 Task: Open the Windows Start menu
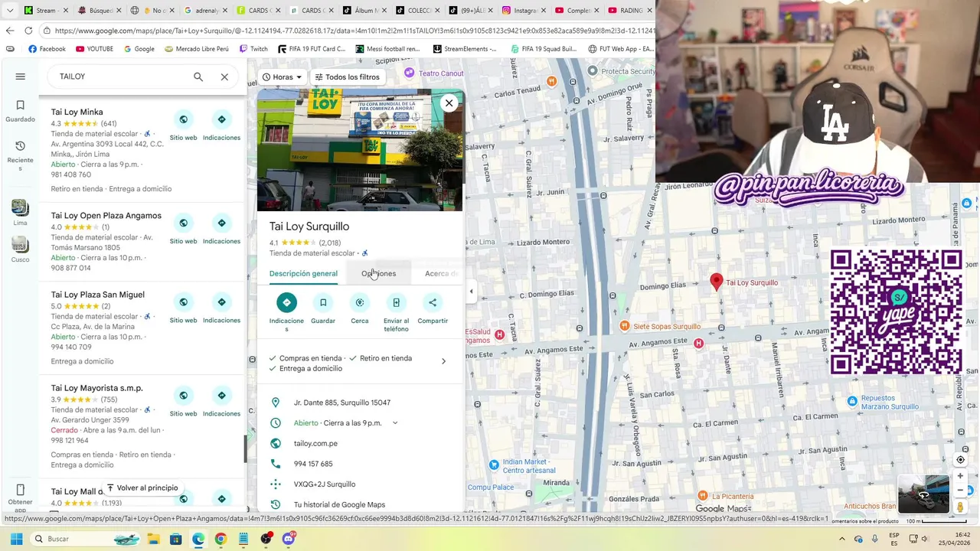coord(16,539)
